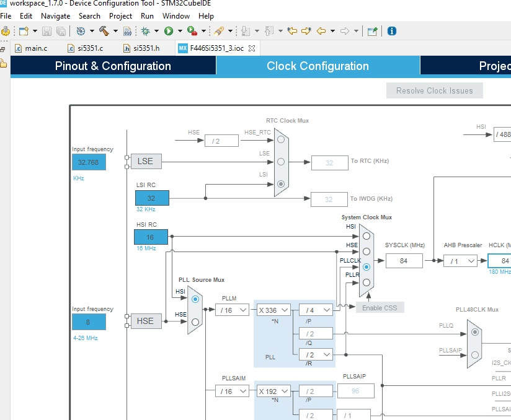Click the HSE oscillator block
The height and width of the screenshot is (420, 511).
tap(146, 322)
